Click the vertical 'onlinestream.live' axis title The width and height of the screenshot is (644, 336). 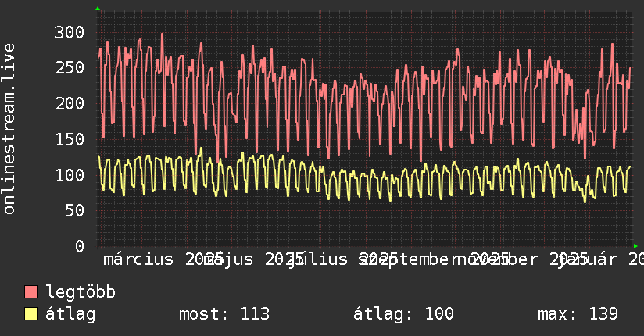click(x=9, y=129)
